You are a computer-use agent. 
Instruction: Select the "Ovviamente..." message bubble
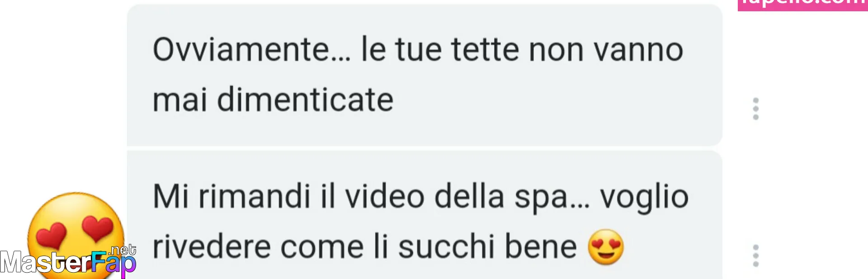coord(425,75)
